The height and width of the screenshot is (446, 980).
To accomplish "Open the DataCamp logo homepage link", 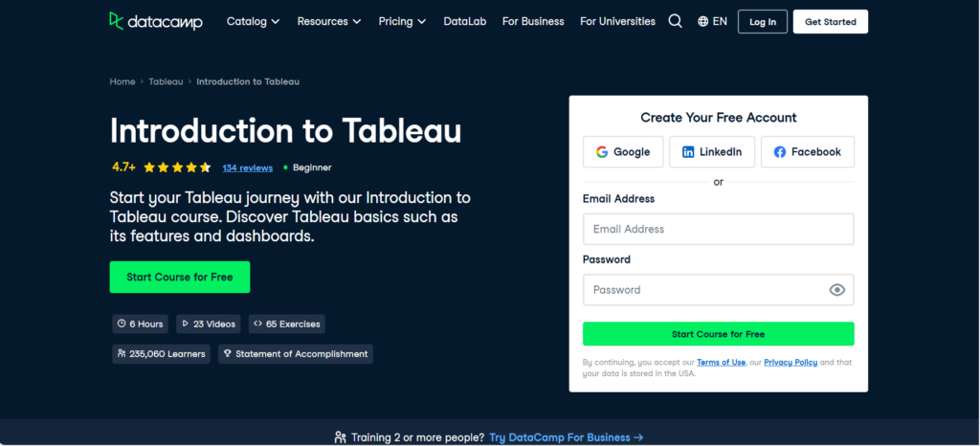I will click(156, 21).
